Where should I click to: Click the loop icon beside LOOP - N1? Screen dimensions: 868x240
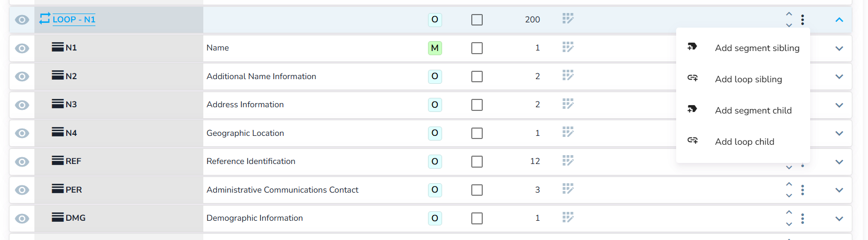click(45, 19)
